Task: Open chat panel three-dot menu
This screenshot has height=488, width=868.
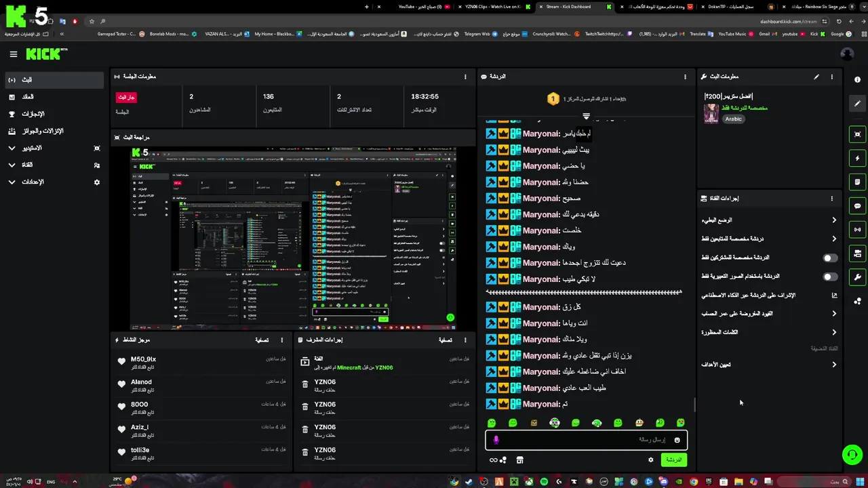Action: click(x=686, y=77)
